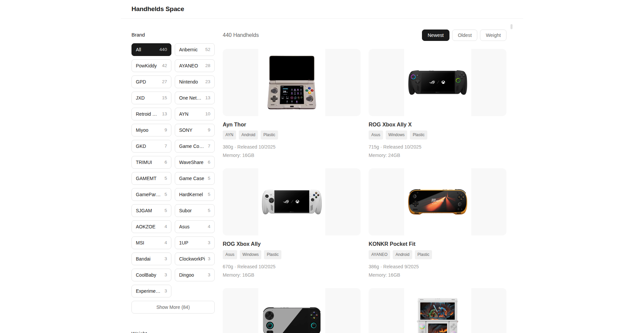The image size is (644, 333).
Task: Go to Handhelds Space home title
Action: [158, 9]
